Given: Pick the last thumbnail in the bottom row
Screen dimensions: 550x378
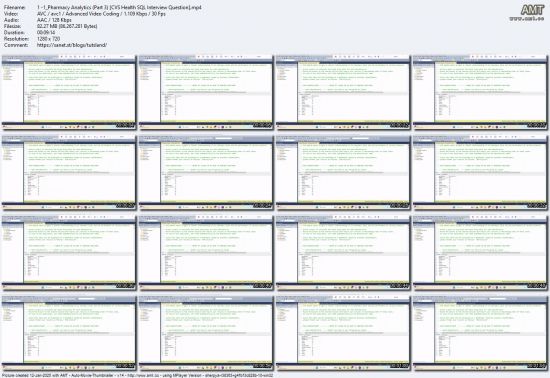Looking at the screenshot, I should click(x=480, y=333).
